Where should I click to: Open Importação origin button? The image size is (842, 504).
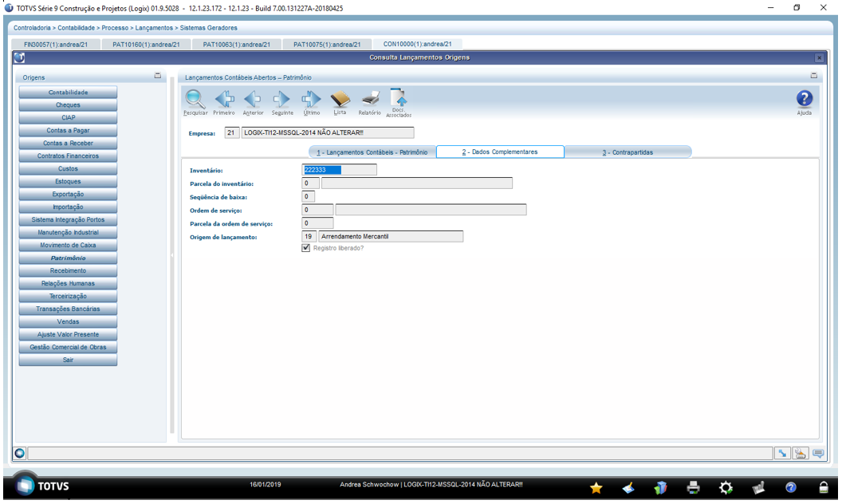click(69, 207)
